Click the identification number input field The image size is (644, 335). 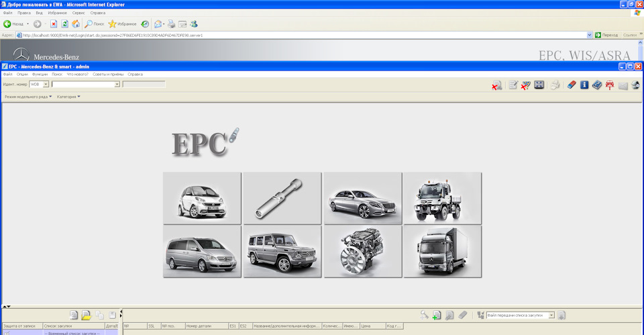tap(83, 85)
